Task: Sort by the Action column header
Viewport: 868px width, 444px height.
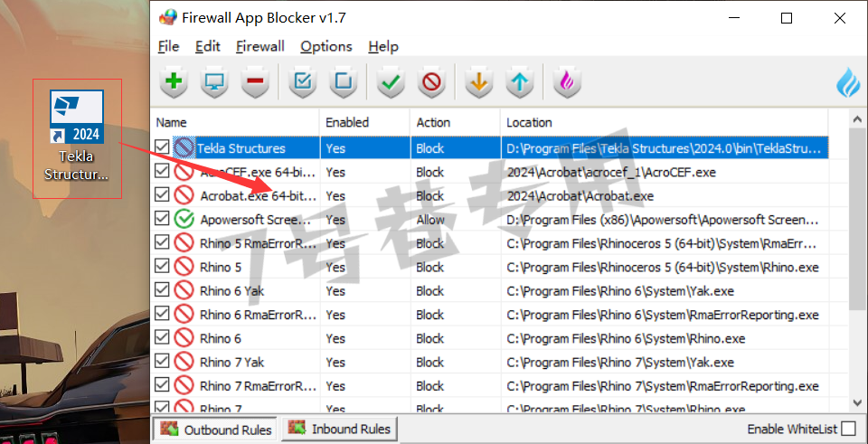Action: coord(456,122)
